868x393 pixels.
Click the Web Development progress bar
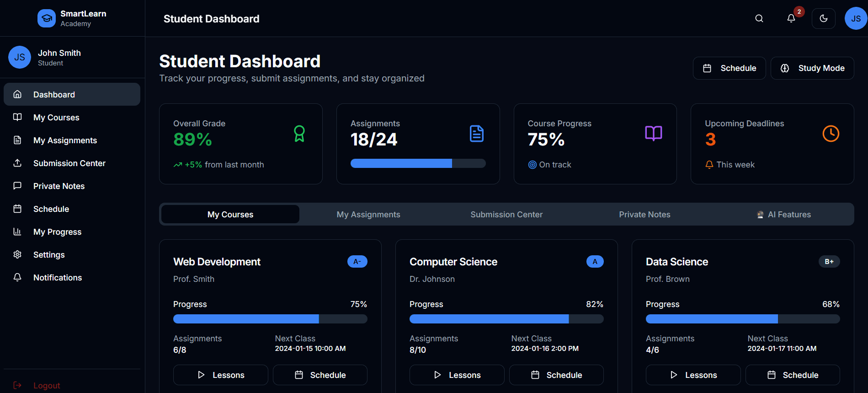point(270,319)
